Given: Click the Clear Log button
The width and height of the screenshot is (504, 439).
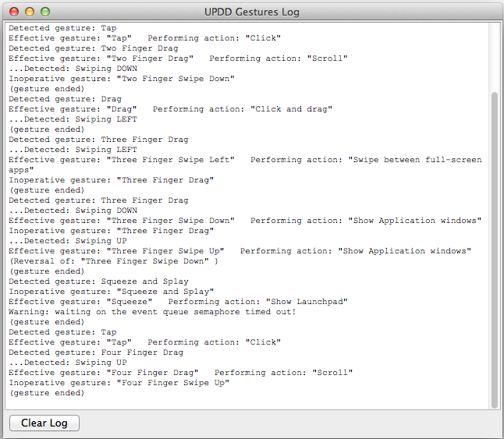Looking at the screenshot, I should 44,423.
